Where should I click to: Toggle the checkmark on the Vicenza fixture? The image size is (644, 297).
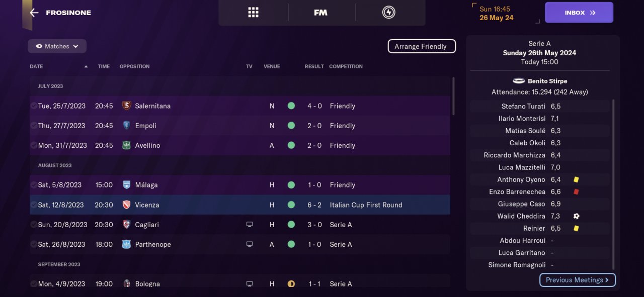(33, 205)
